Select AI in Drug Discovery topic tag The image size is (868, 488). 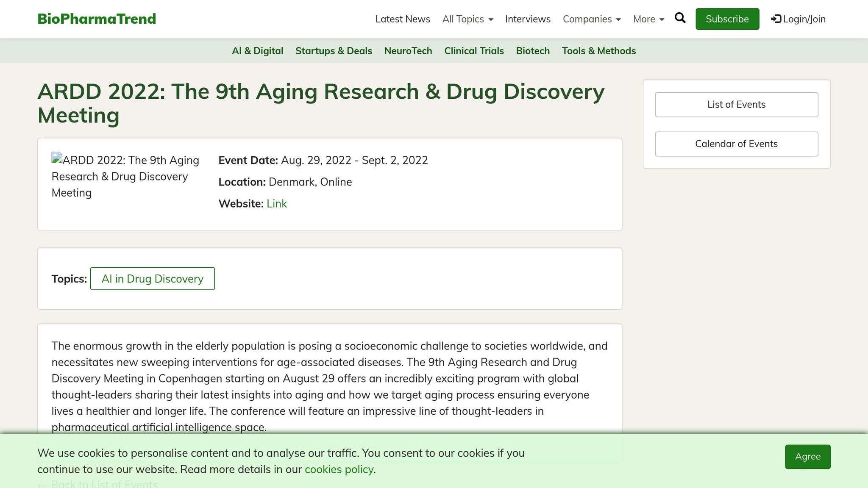pyautogui.click(x=153, y=279)
